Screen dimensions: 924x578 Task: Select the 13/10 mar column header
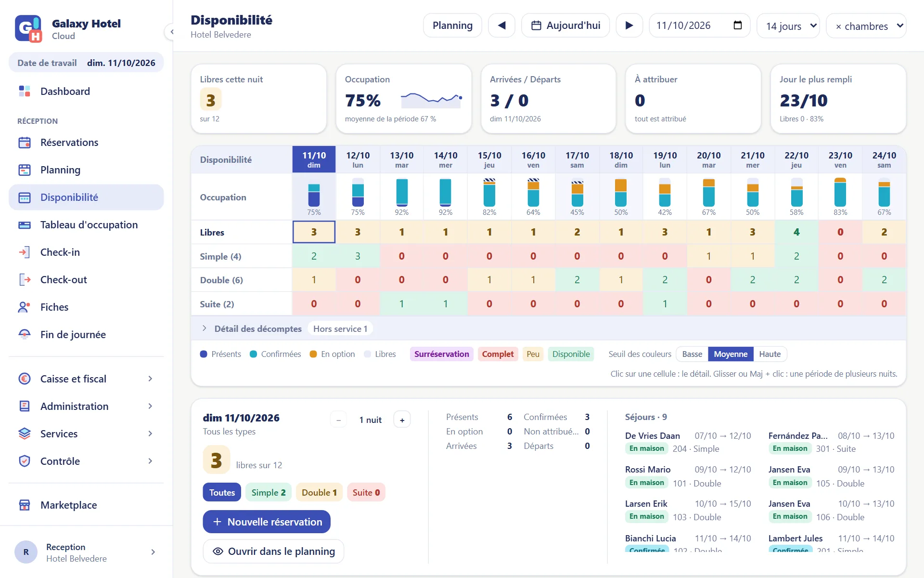(401, 159)
